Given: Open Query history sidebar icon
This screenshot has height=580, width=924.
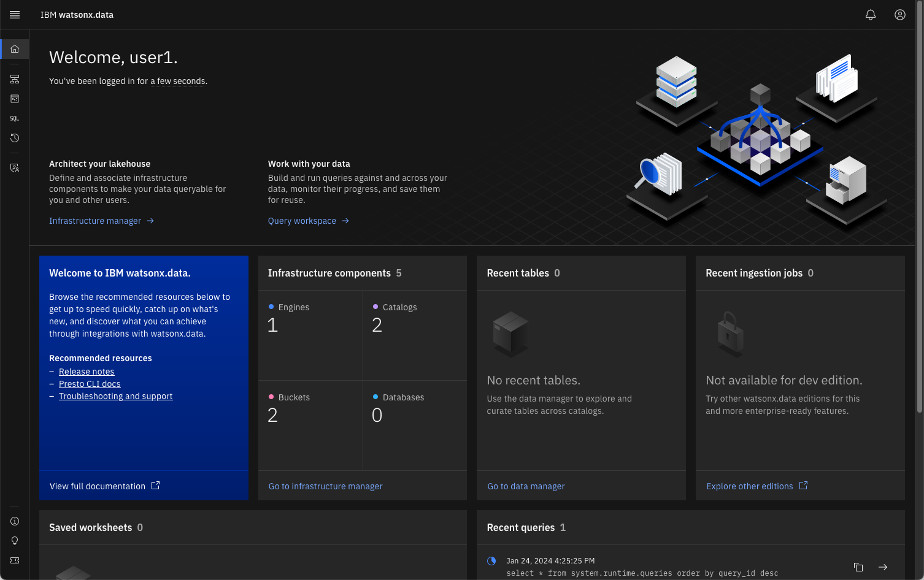Looking at the screenshot, I should 15,138.
